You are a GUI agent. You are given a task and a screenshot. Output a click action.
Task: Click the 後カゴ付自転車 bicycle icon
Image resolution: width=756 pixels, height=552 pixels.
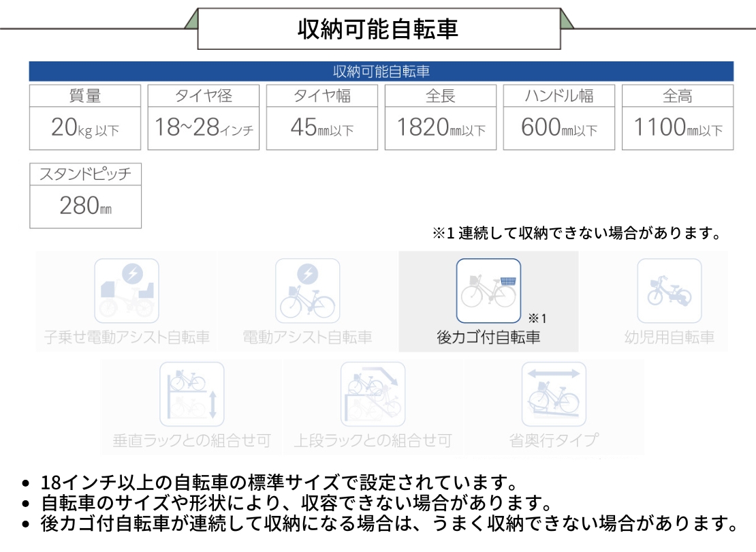488,291
